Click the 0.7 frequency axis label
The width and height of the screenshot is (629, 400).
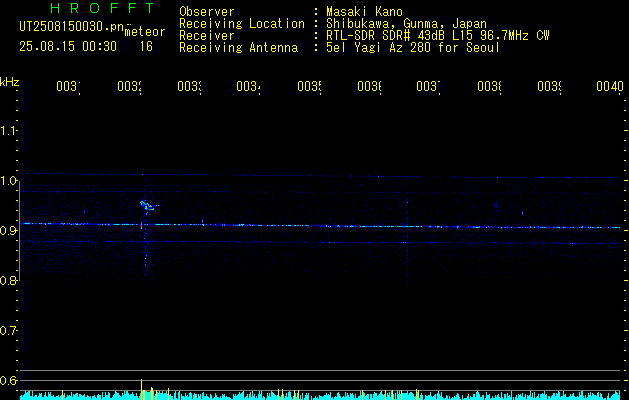pos(8,330)
